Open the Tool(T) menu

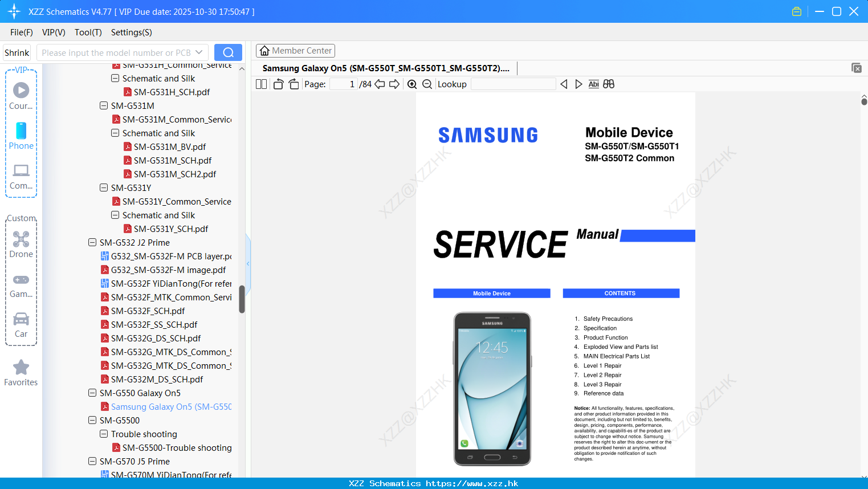pyautogui.click(x=88, y=32)
